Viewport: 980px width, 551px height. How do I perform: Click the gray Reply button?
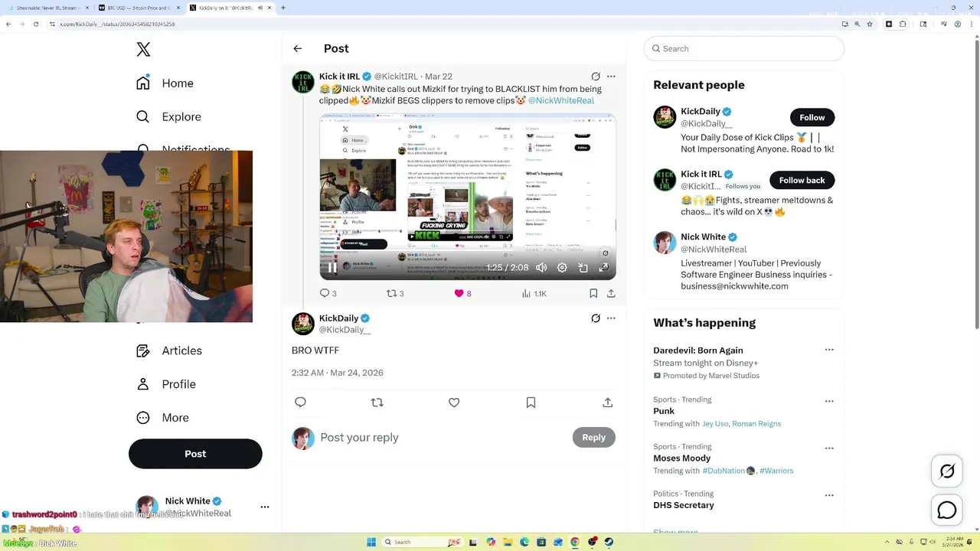click(x=593, y=438)
